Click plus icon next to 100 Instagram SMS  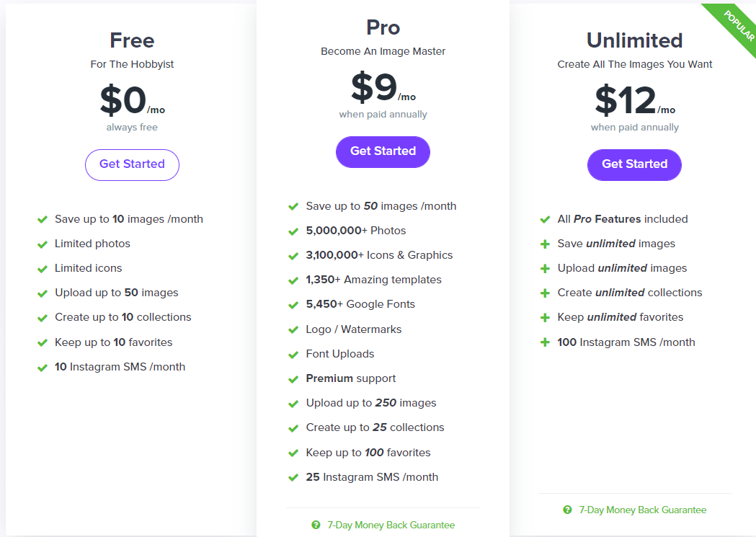tap(545, 342)
